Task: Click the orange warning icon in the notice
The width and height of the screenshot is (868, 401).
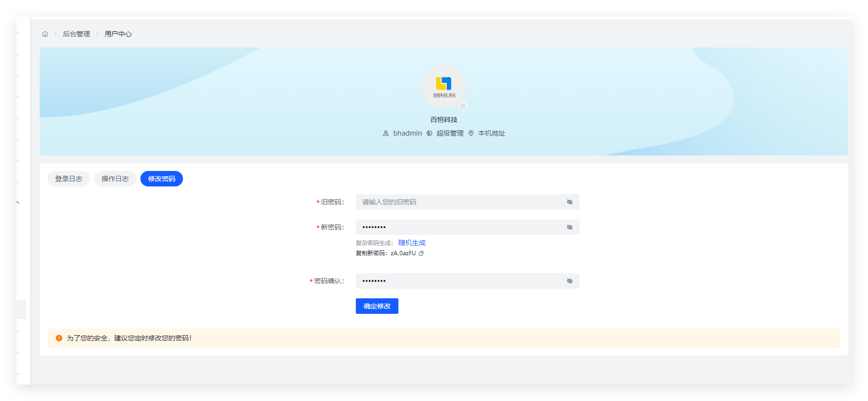Action: click(x=59, y=338)
